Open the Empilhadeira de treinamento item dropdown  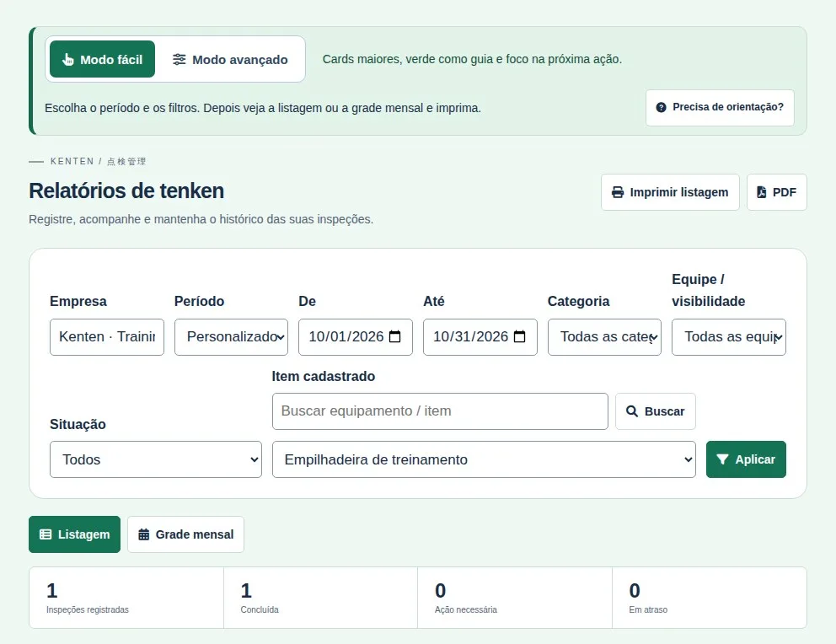[484, 459]
